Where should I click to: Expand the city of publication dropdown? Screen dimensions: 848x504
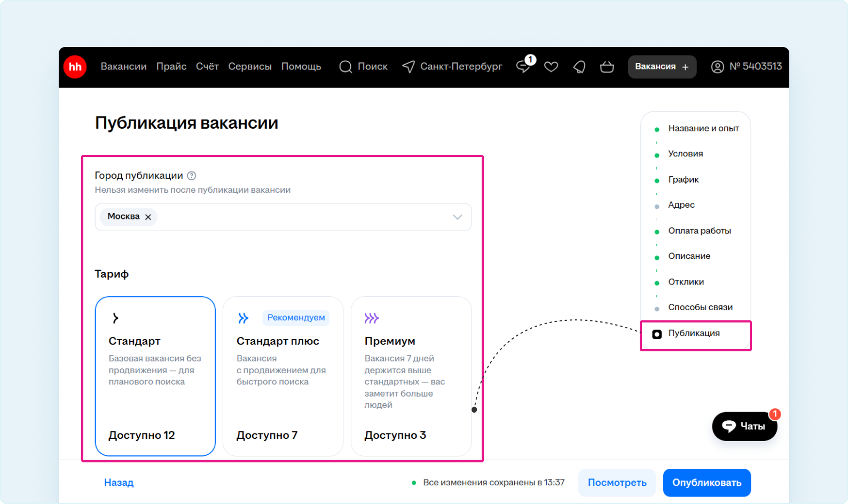pyautogui.click(x=457, y=217)
